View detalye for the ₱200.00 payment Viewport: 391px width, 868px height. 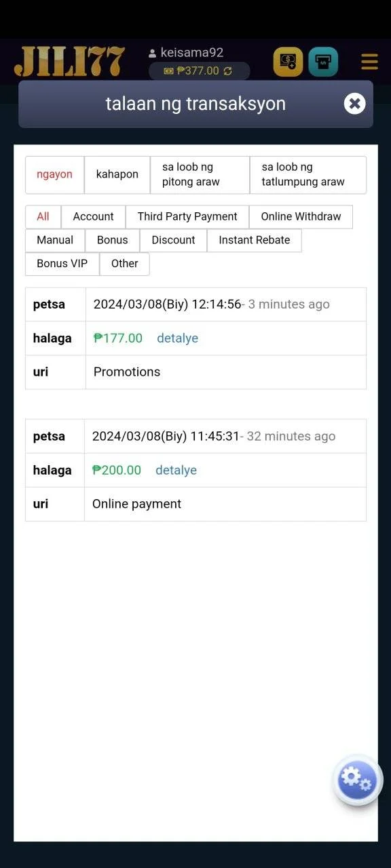pyautogui.click(x=176, y=471)
